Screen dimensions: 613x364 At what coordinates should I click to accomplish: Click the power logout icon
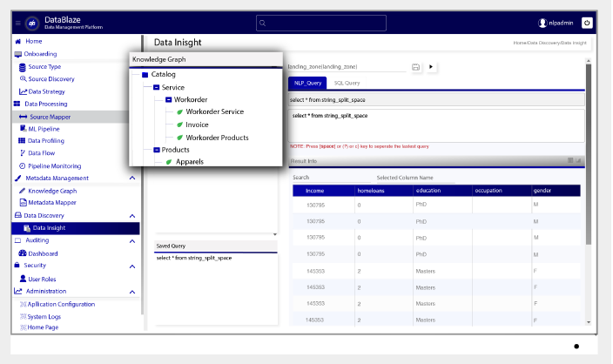click(587, 23)
